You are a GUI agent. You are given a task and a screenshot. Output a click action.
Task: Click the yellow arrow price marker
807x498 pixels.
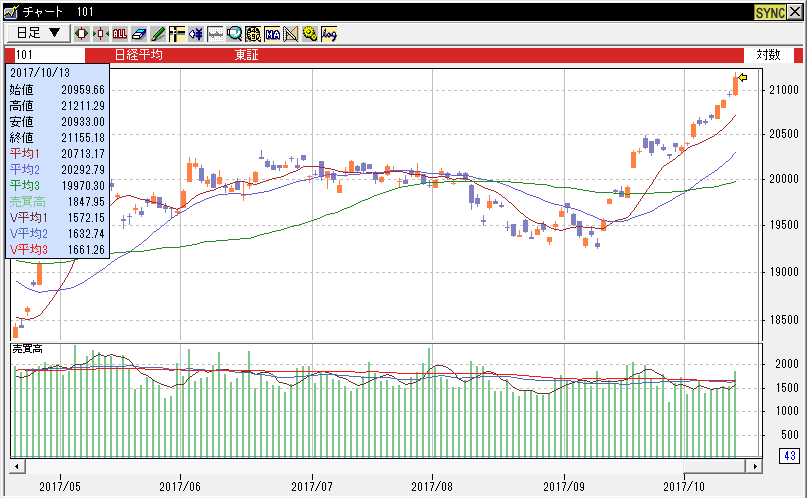pos(743,77)
